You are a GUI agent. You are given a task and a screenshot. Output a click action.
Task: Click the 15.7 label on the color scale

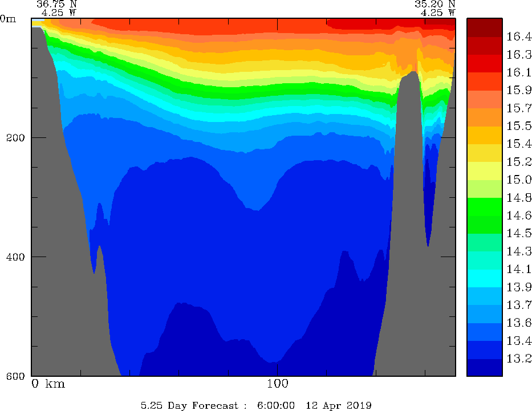click(x=519, y=108)
